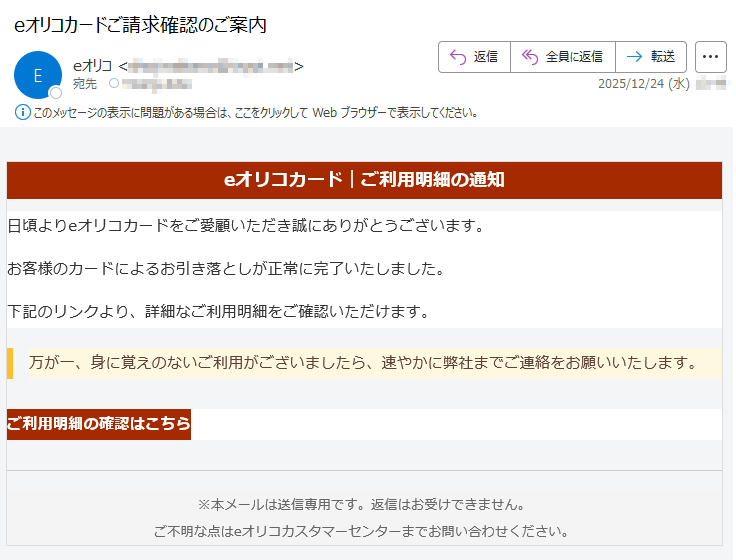
Task: Click the orange bar left of notice
Action: pos(10,363)
